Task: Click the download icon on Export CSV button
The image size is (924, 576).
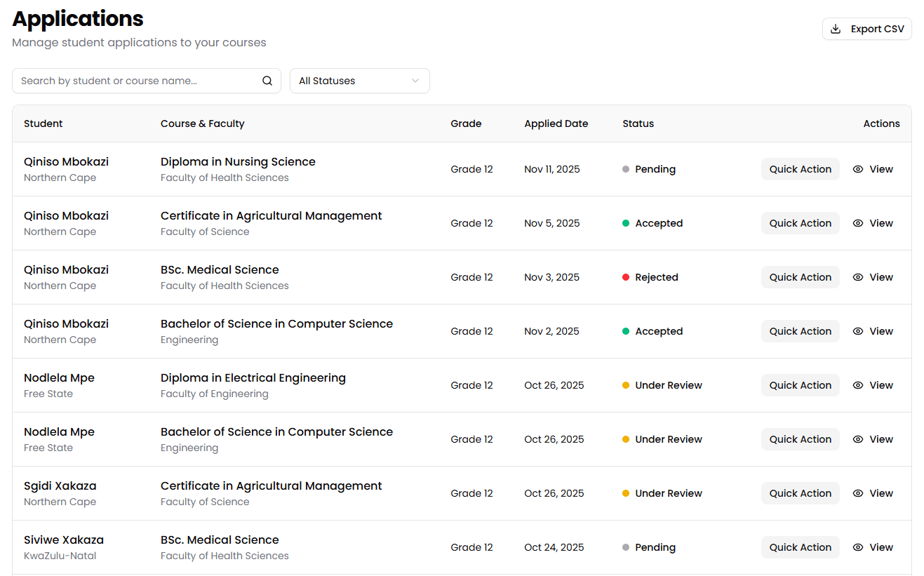Action: [836, 29]
